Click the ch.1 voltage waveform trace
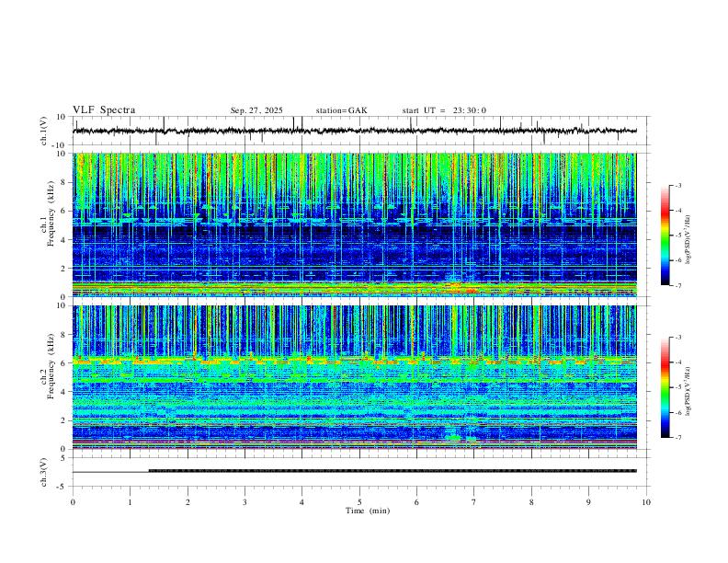 tap(354, 131)
